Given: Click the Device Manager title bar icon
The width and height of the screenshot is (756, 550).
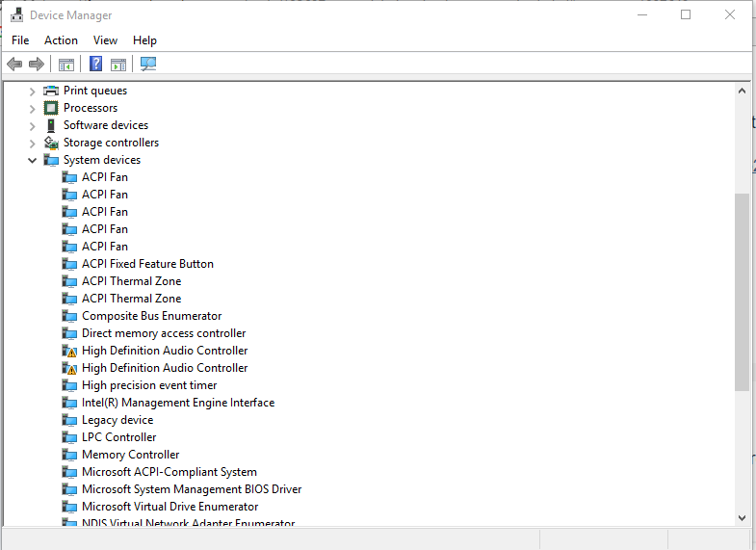Looking at the screenshot, I should (17, 15).
